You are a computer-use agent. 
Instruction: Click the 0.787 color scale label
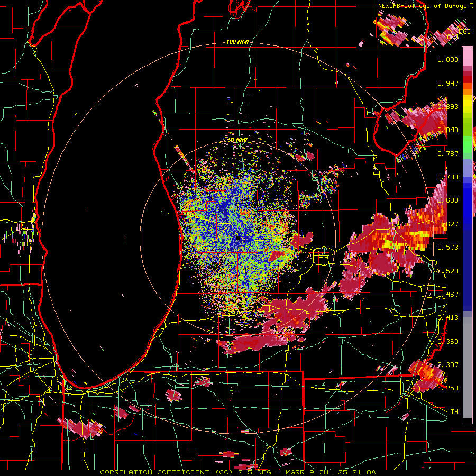[x=448, y=153]
